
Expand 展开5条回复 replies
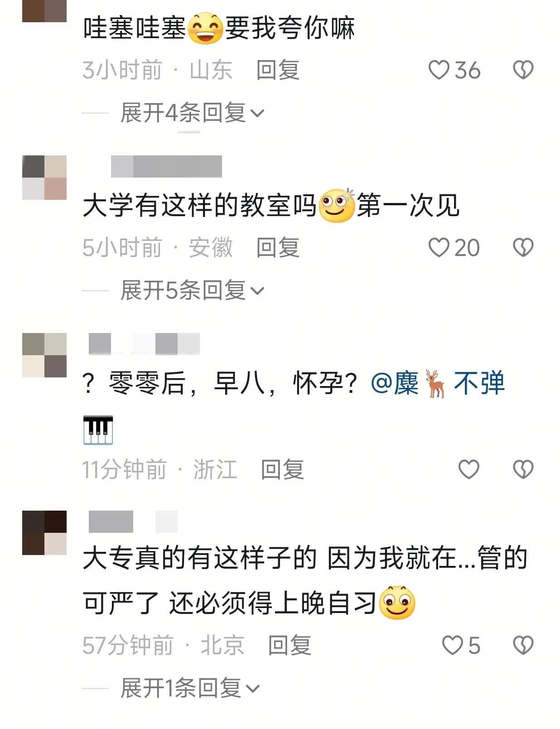tap(192, 290)
